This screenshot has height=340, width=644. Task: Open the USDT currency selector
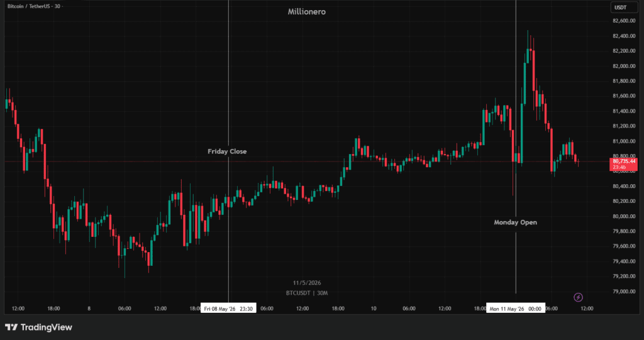(x=619, y=8)
